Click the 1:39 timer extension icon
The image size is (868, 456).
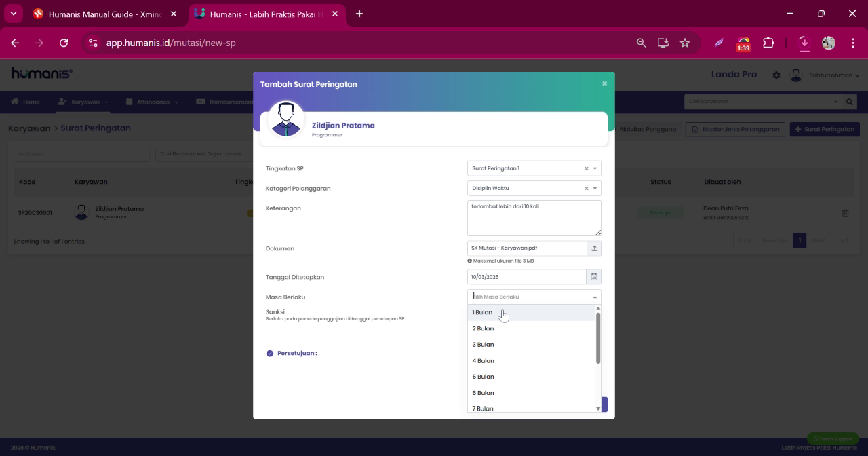tap(744, 44)
